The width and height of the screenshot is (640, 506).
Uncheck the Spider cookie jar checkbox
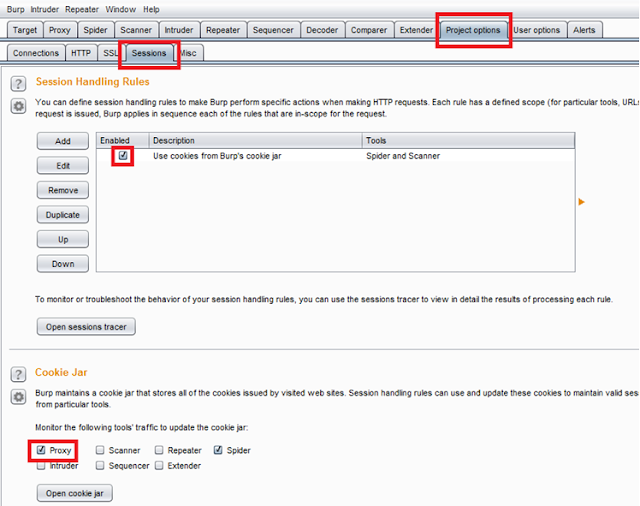point(218,450)
